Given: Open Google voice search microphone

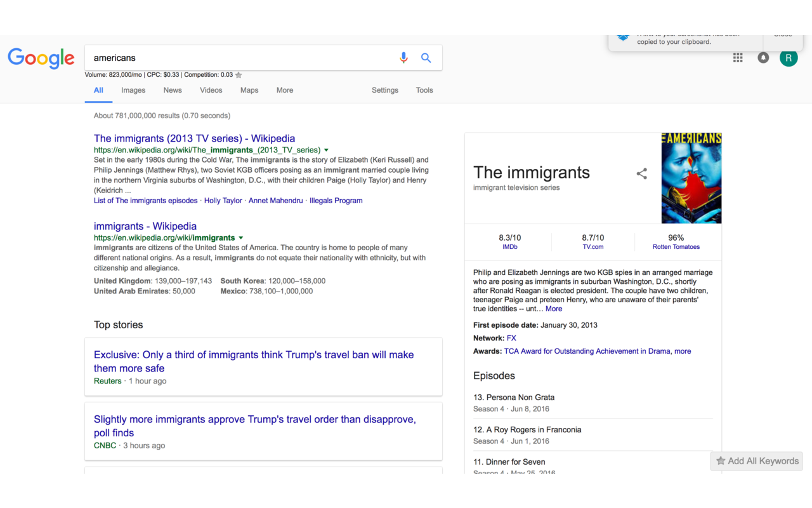Looking at the screenshot, I should (403, 57).
